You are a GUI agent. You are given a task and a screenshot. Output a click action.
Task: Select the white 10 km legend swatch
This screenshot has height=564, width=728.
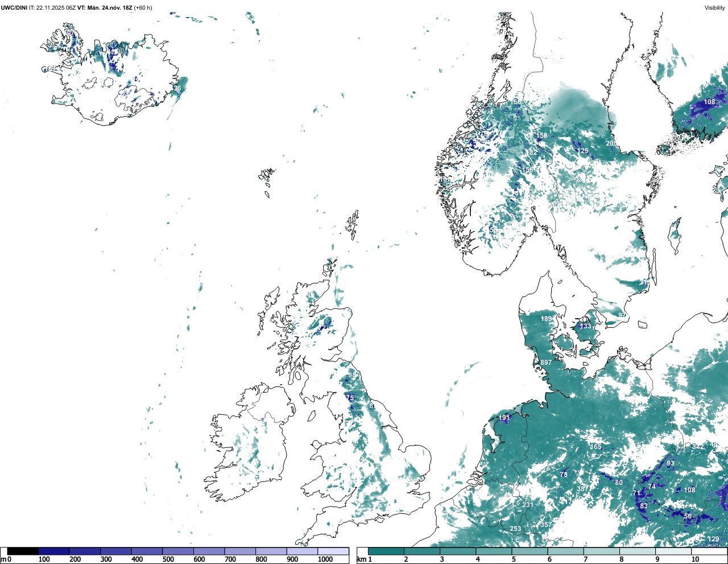710,551
